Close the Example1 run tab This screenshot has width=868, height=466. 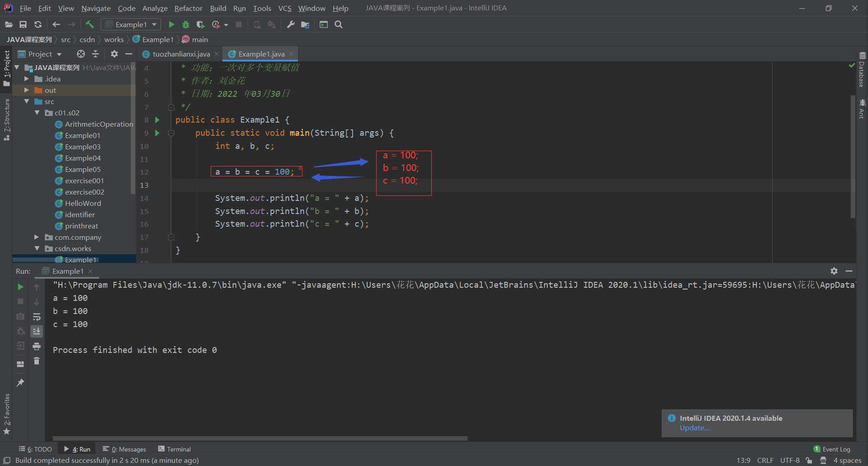(x=90, y=271)
